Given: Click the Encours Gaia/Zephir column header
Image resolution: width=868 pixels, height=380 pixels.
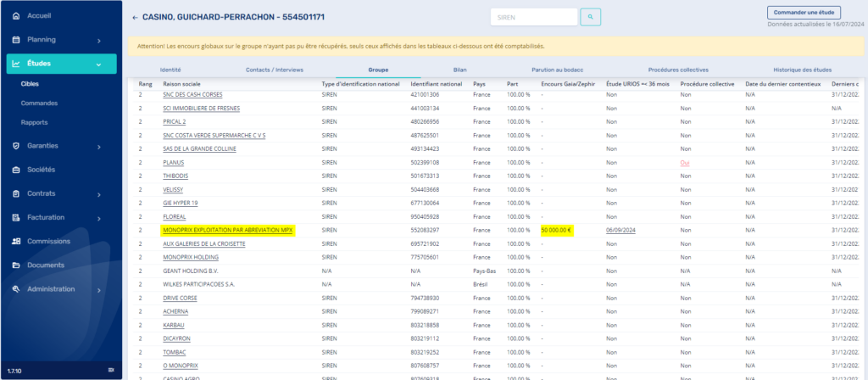Looking at the screenshot, I should coord(568,84).
